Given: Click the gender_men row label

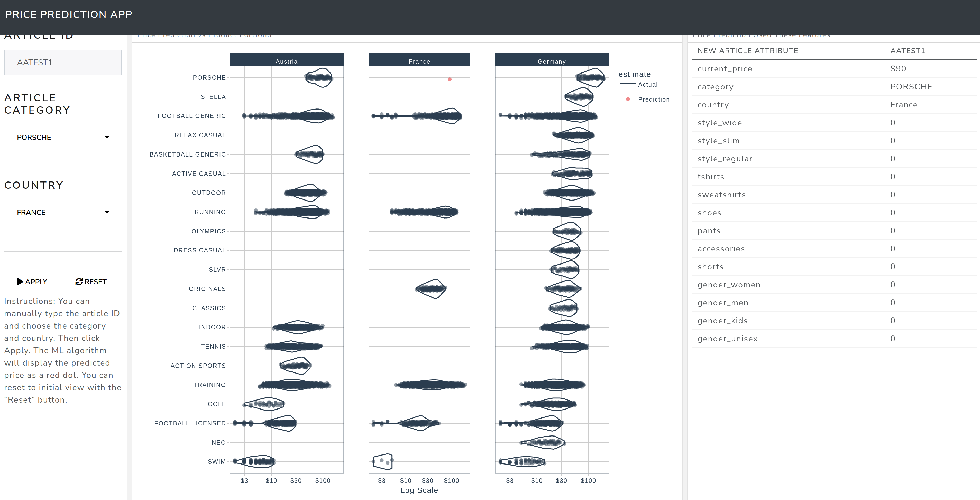Looking at the screenshot, I should coord(722,303).
